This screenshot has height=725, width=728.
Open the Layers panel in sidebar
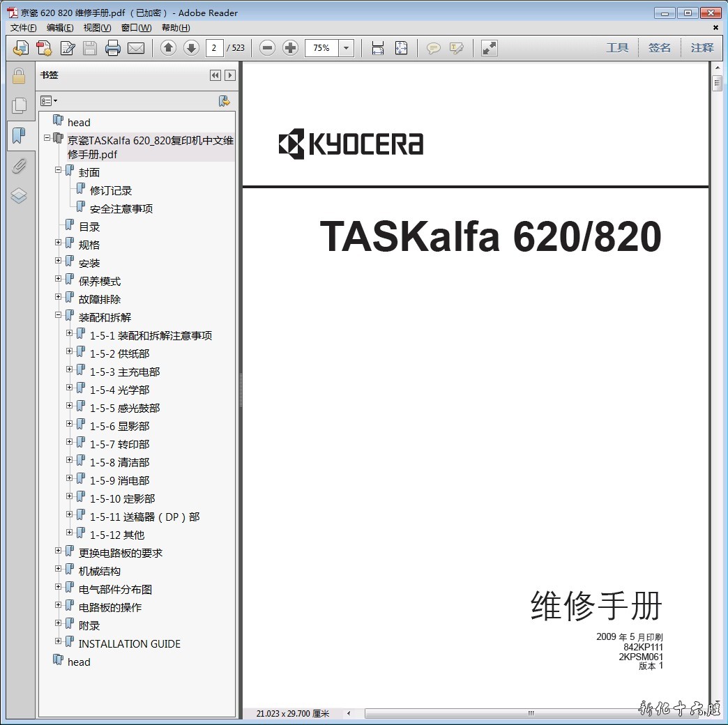(x=19, y=196)
